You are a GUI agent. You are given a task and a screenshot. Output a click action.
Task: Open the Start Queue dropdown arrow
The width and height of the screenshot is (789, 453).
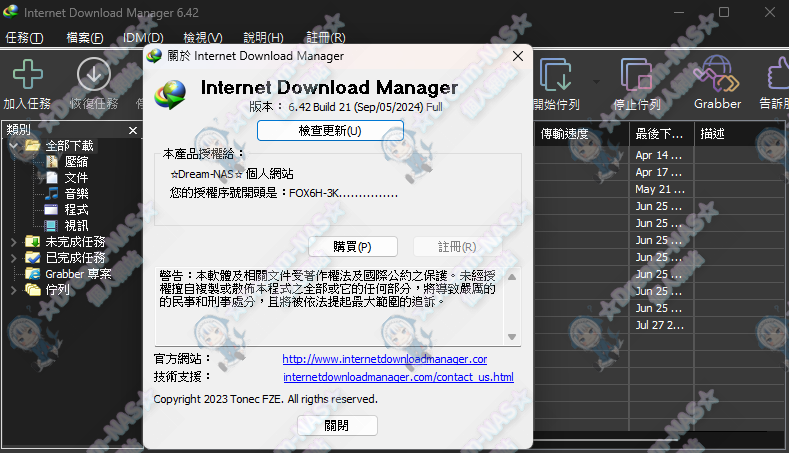[x=596, y=82]
